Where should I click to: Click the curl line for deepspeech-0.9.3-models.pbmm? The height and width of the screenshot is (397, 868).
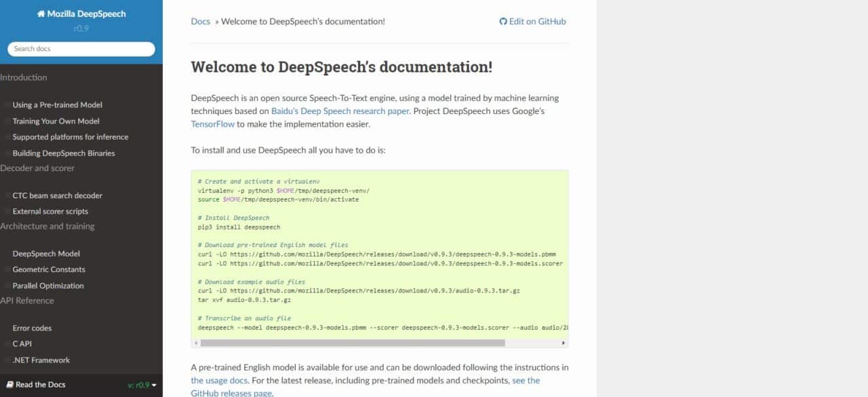pos(377,254)
